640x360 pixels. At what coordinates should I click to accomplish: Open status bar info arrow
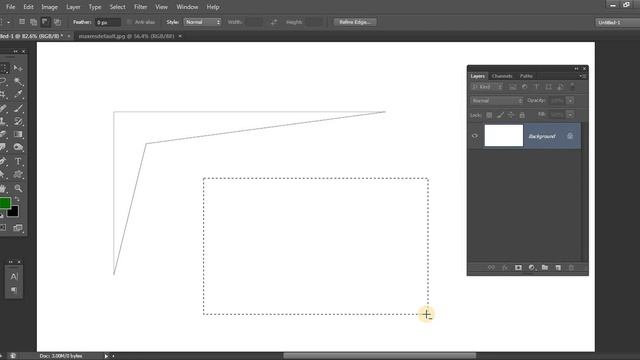point(106,356)
